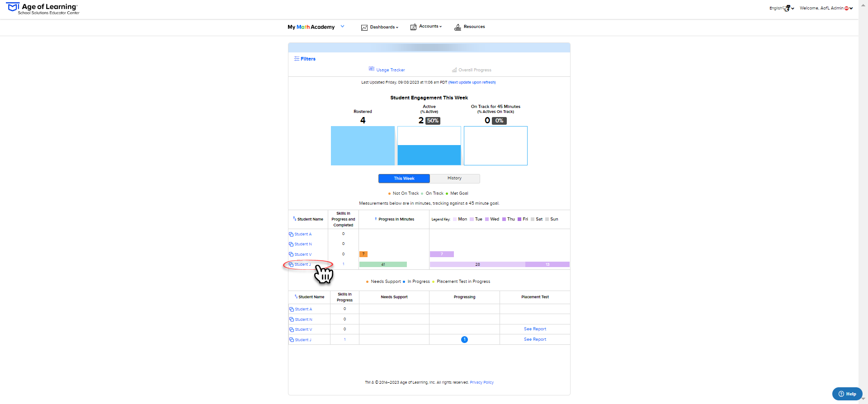Image resolution: width=868 pixels, height=404 pixels.
Task: Click the Help question-mark button
Action: click(847, 394)
